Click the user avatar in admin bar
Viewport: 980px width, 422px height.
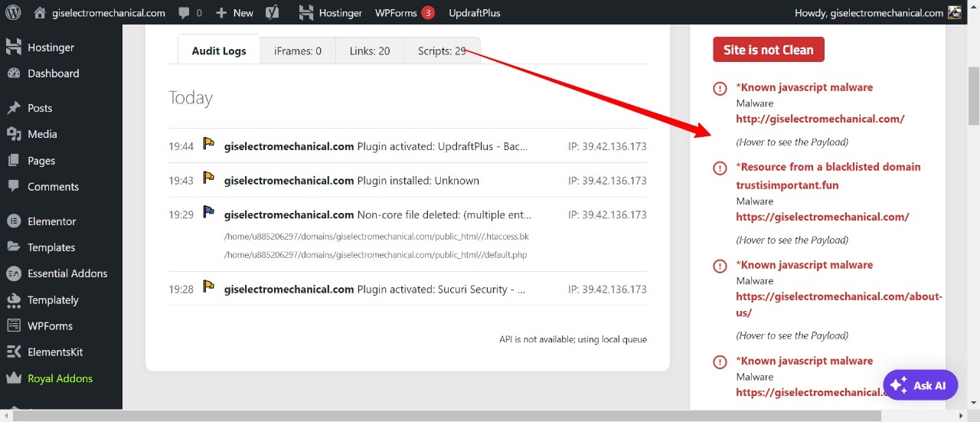click(955, 12)
